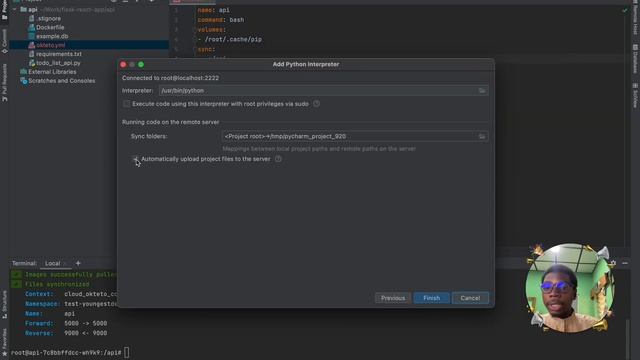Screen dimensions: 640x360
Task: Click 'Connected to root@localhost:2222' text
Action: pos(170,78)
